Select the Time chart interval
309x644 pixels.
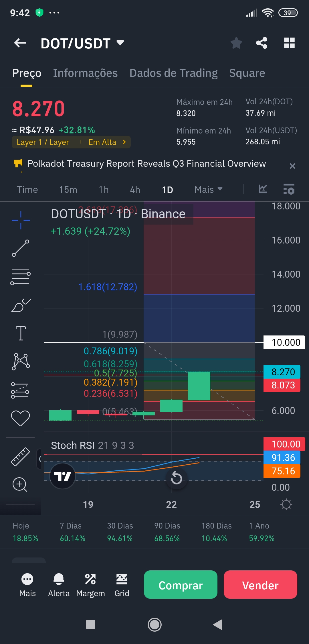click(x=27, y=190)
